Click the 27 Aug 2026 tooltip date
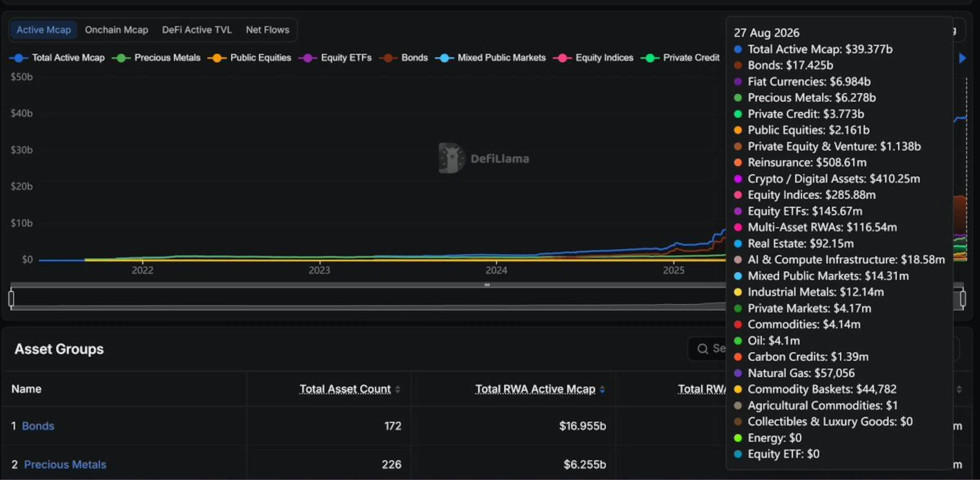 pos(767,33)
